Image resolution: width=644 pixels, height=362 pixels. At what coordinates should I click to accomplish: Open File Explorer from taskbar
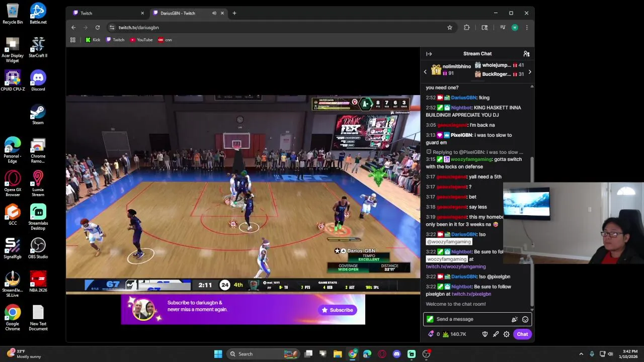(338, 354)
